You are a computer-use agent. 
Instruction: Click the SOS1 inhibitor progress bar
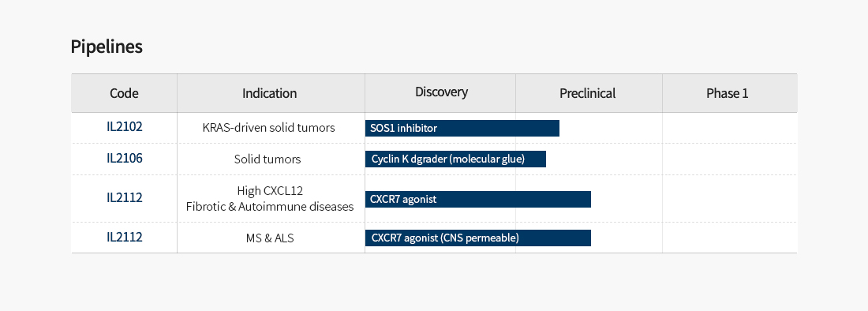tap(462, 128)
